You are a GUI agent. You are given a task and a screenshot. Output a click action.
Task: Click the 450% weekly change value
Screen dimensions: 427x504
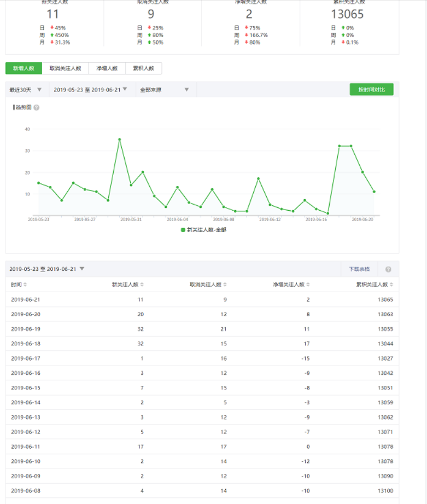(x=62, y=35)
